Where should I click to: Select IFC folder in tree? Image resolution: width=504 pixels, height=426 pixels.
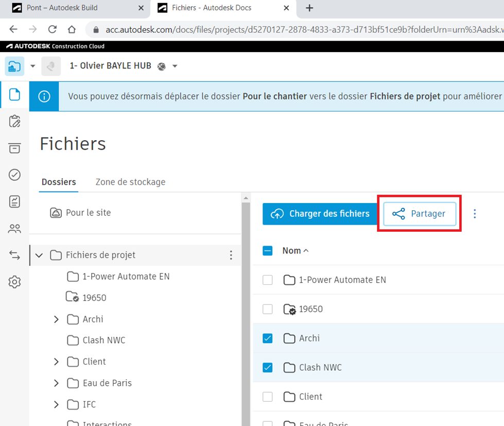89,404
